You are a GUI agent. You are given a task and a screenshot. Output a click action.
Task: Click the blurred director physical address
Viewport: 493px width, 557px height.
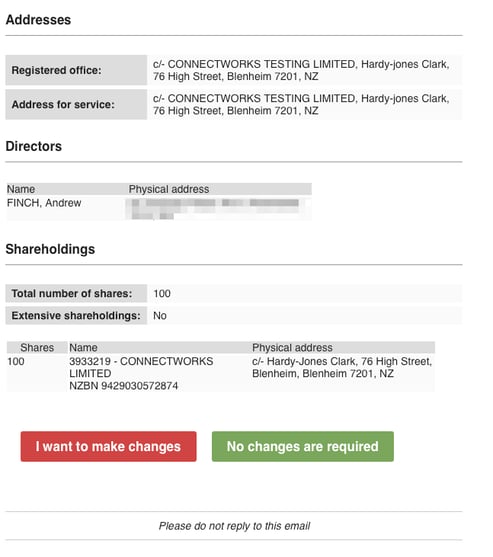(x=216, y=209)
